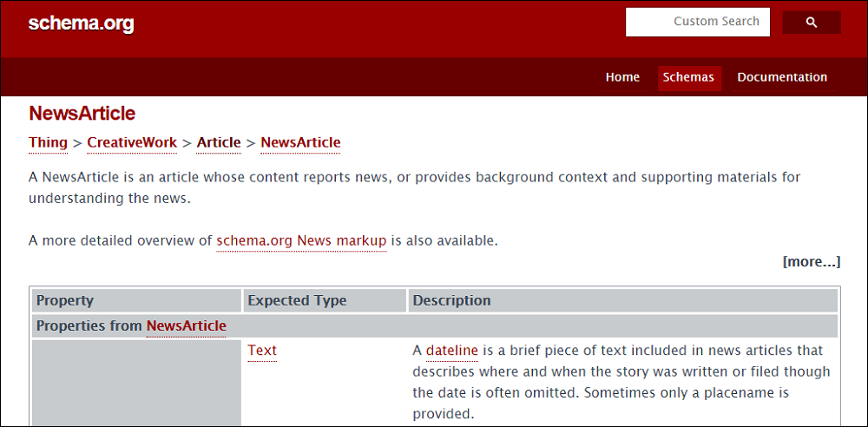Open NewsArticle link in Properties from row

point(186,326)
